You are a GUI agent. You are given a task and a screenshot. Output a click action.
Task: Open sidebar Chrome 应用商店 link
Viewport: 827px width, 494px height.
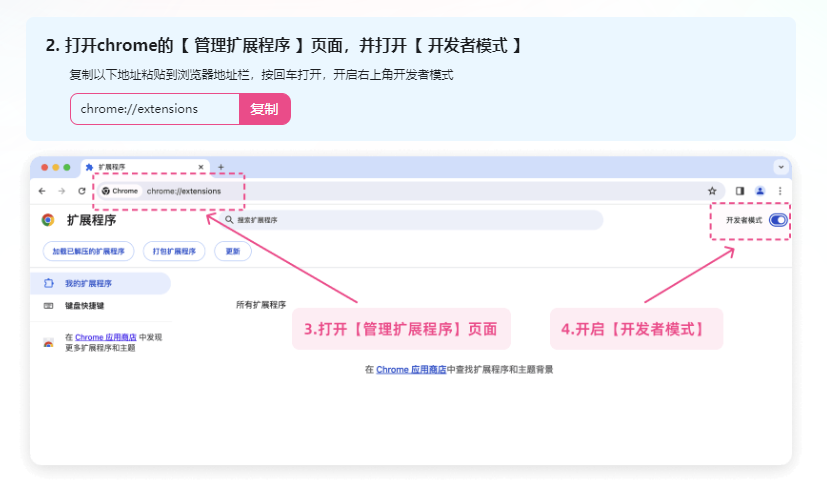pyautogui.click(x=105, y=337)
